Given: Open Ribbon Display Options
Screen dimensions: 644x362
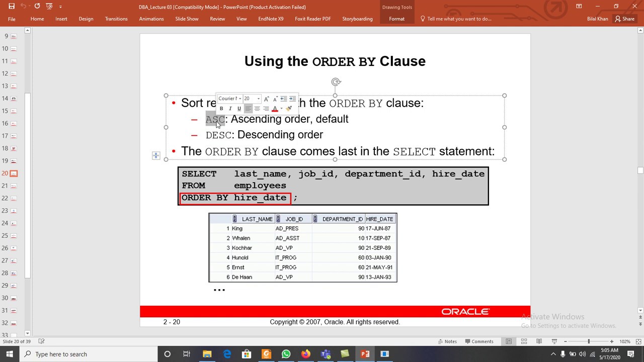Looking at the screenshot, I should click(x=579, y=6).
